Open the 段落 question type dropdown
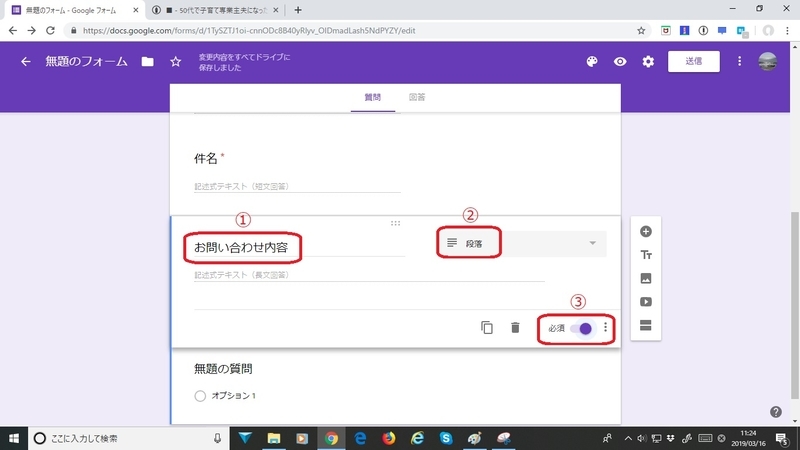Viewport: 800px width, 450px height. [521, 243]
